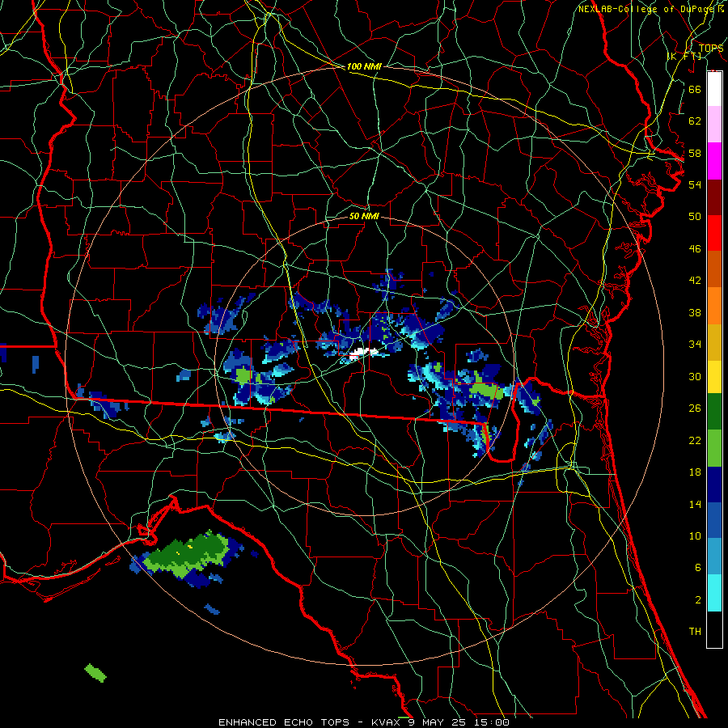Screen dimensions: 728x728
Task: Click the 'TOPS' legend heading
Action: click(711, 48)
